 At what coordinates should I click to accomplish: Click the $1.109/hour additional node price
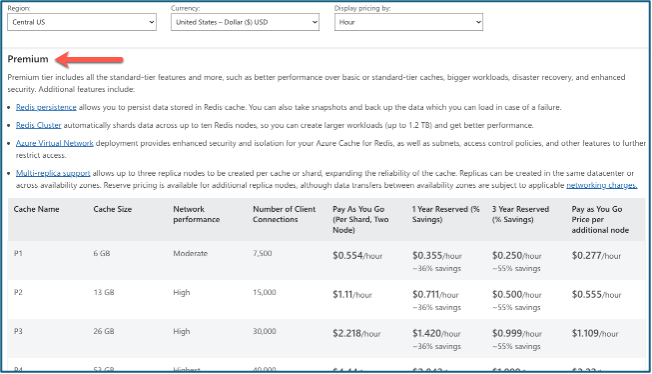[x=595, y=334]
